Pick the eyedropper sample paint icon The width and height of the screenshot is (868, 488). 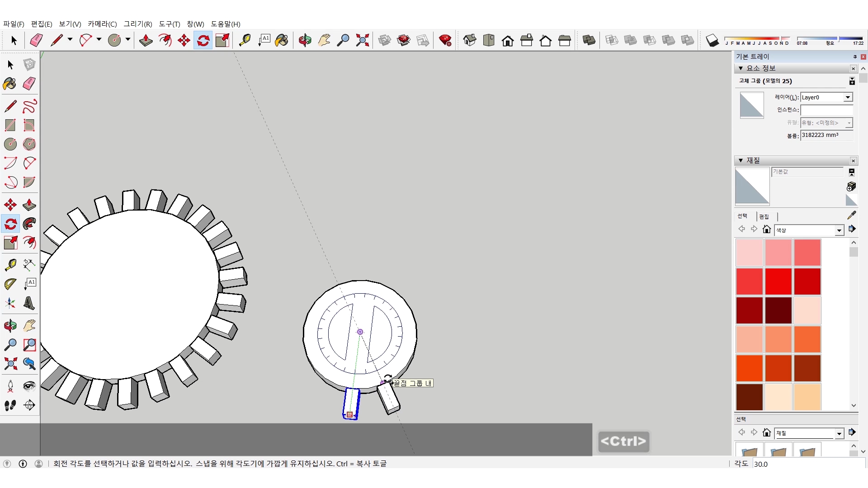point(851,216)
